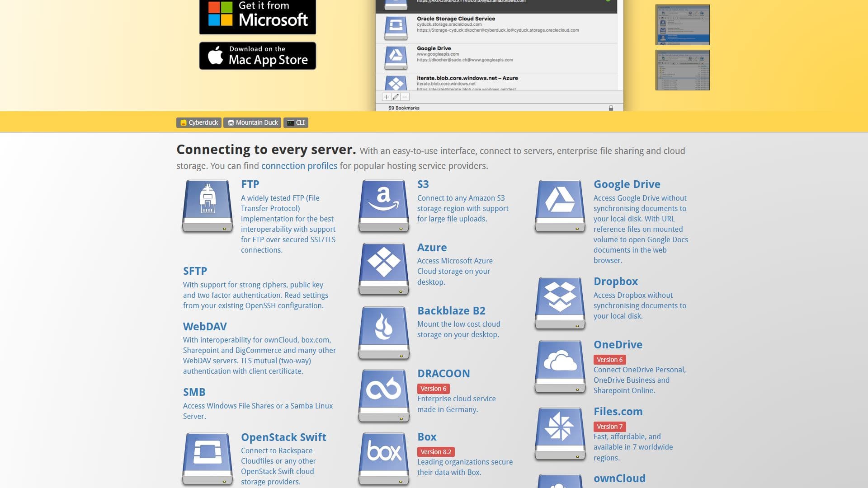Open the DRACOON heading link

[443, 374]
